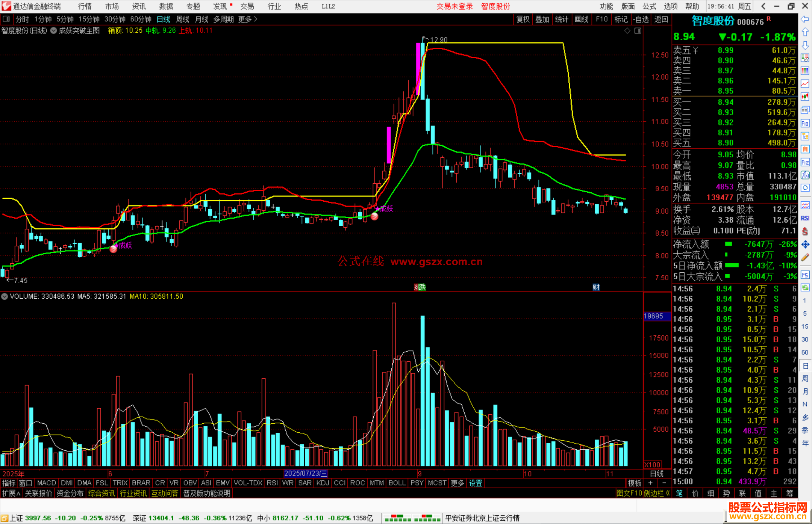Click the 设置 indicator settings button
812x524 pixels.
point(476,483)
